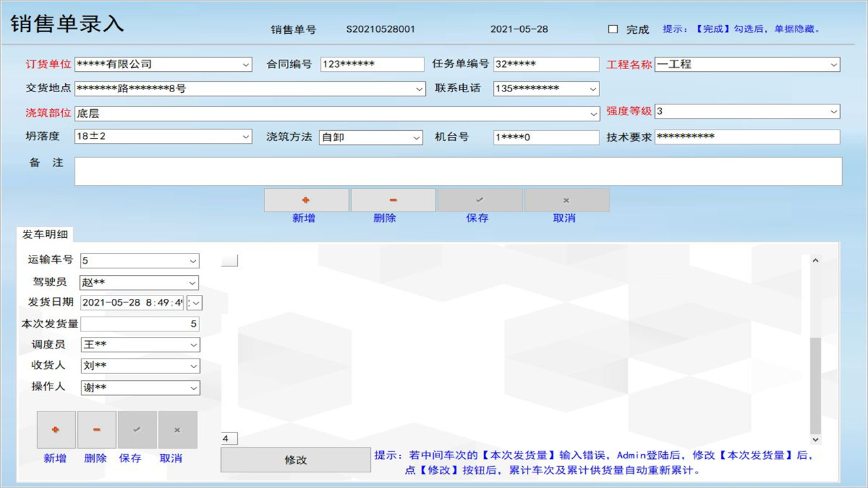The image size is (868, 488).
Task: Click inside the 备注 text field
Action: (407, 171)
